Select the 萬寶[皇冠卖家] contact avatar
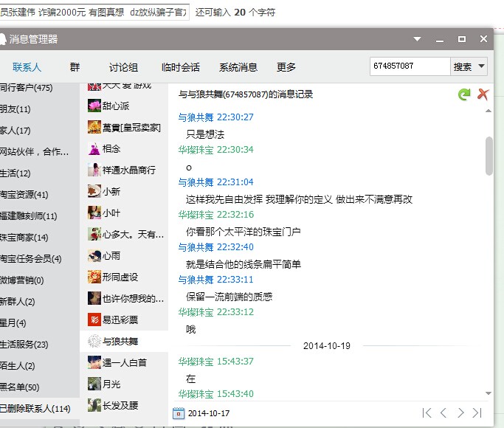 (x=94, y=127)
